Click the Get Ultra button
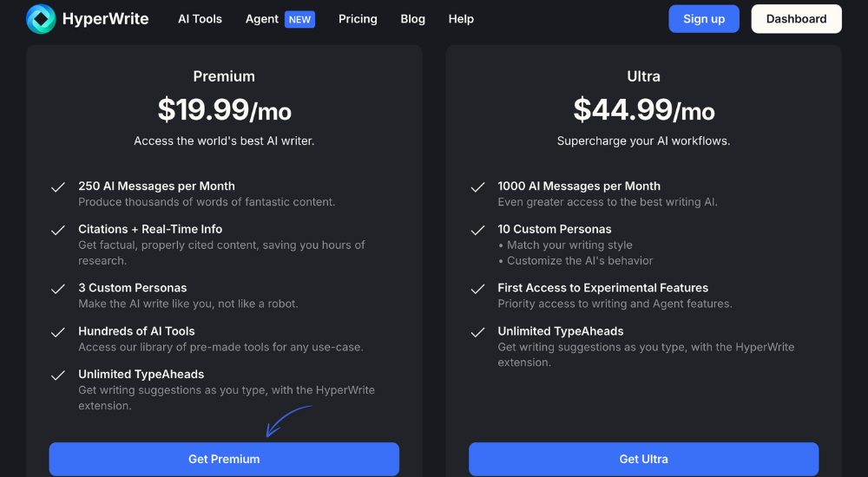Screen dimensions: 868x477 (644, 459)
